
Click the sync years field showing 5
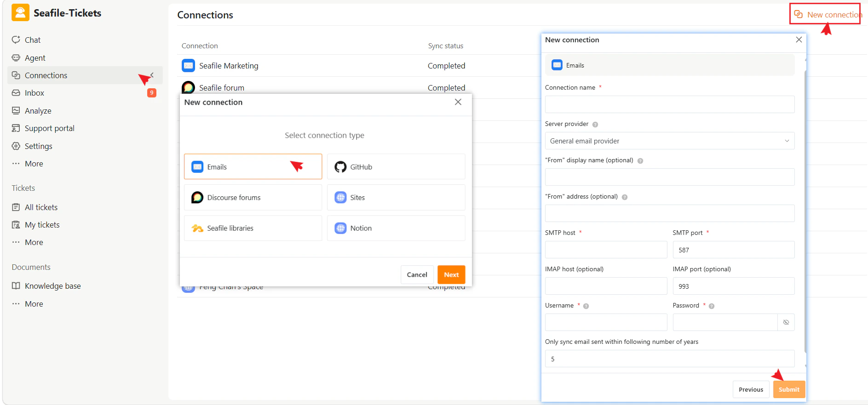click(x=670, y=359)
